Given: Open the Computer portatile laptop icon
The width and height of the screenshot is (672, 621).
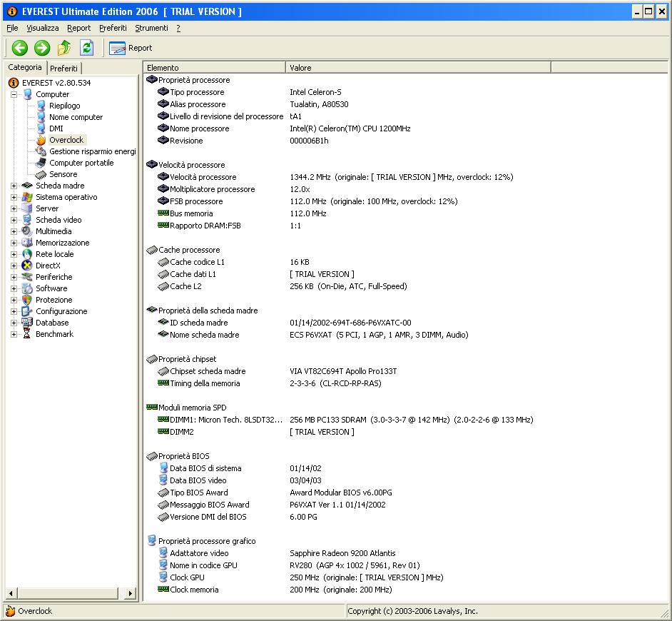Looking at the screenshot, I should 41,163.
